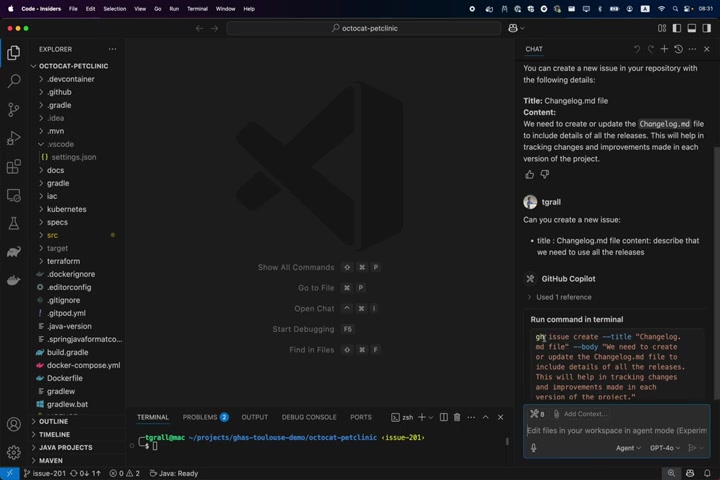Image resolution: width=720 pixels, height=480 pixels.
Task: Click issue-201 branch in status bar
Action: click(x=45, y=473)
